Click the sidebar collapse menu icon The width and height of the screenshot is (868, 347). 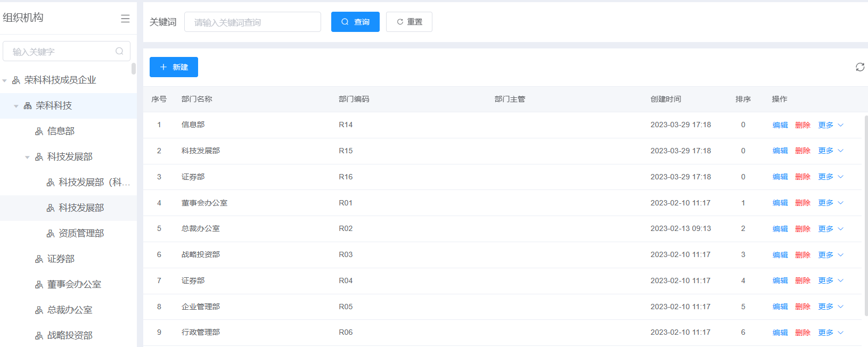point(125,19)
